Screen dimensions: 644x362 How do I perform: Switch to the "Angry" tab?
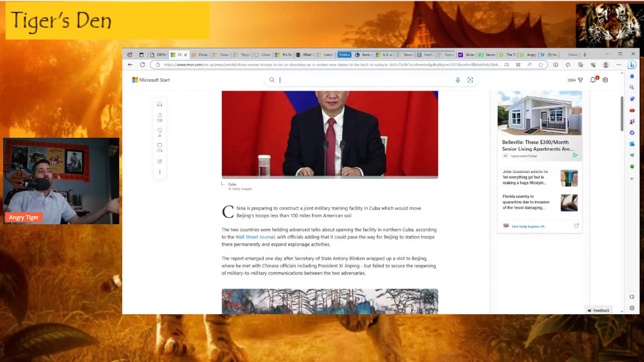[x=528, y=55]
